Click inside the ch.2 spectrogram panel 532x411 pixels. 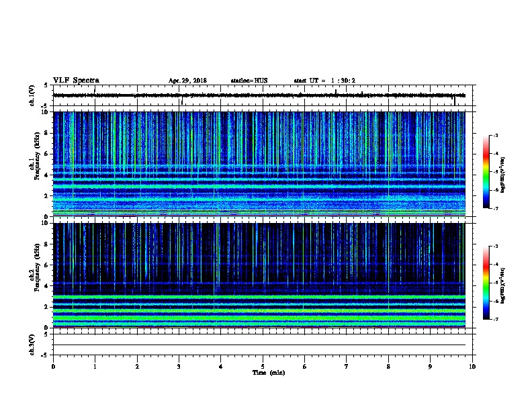pyautogui.click(x=259, y=275)
